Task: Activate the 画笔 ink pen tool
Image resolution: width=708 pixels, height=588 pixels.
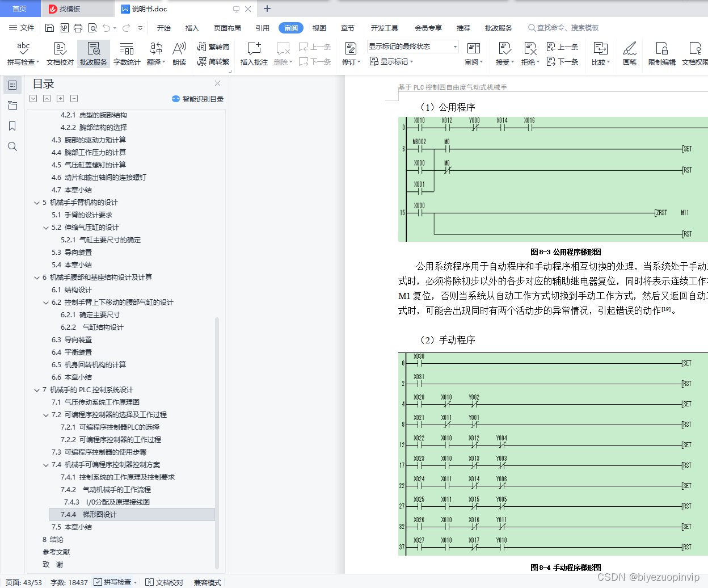Action: pos(630,54)
